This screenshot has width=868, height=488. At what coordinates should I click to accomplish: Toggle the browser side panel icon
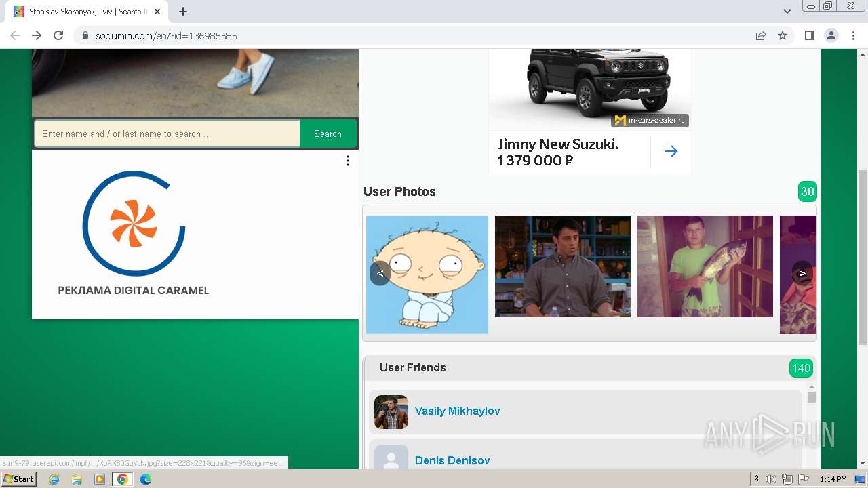click(809, 35)
